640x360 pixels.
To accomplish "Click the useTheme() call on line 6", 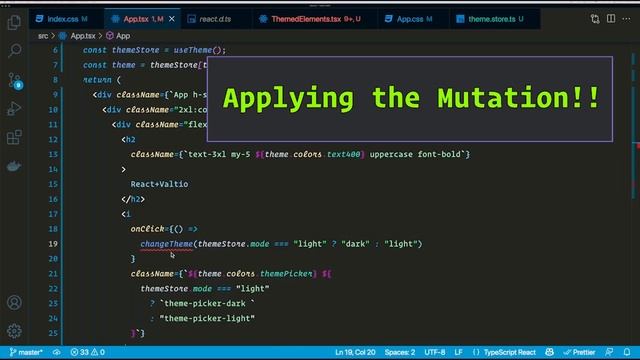I will [x=198, y=50].
